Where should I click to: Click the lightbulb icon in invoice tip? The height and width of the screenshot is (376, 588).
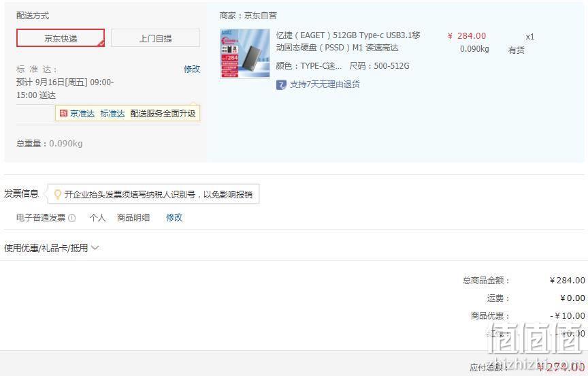point(57,194)
